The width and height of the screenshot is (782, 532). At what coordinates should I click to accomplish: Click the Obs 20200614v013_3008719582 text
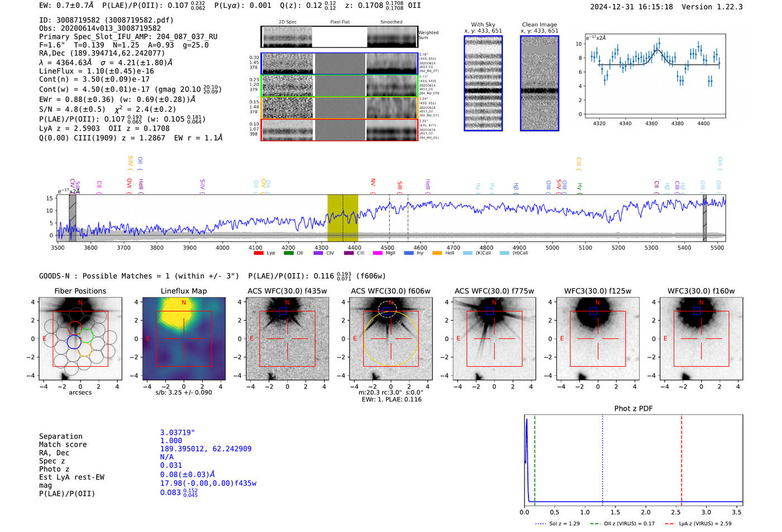click(100, 28)
